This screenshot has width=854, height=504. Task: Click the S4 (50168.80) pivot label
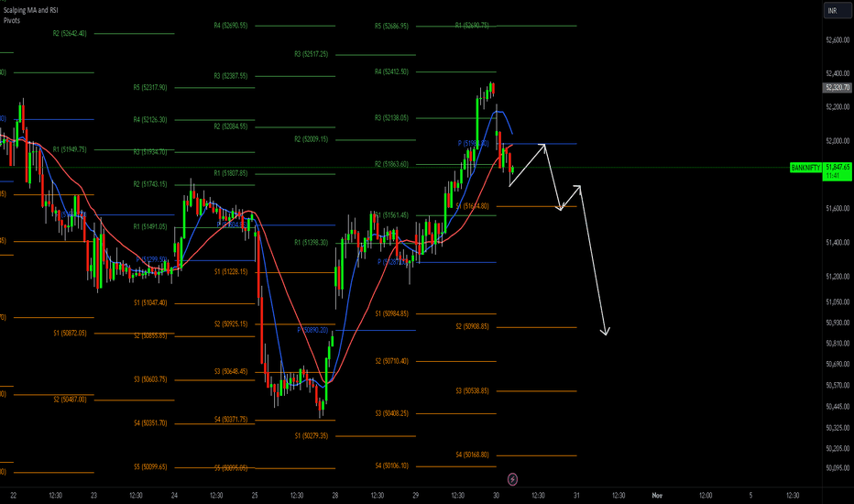pos(472,455)
